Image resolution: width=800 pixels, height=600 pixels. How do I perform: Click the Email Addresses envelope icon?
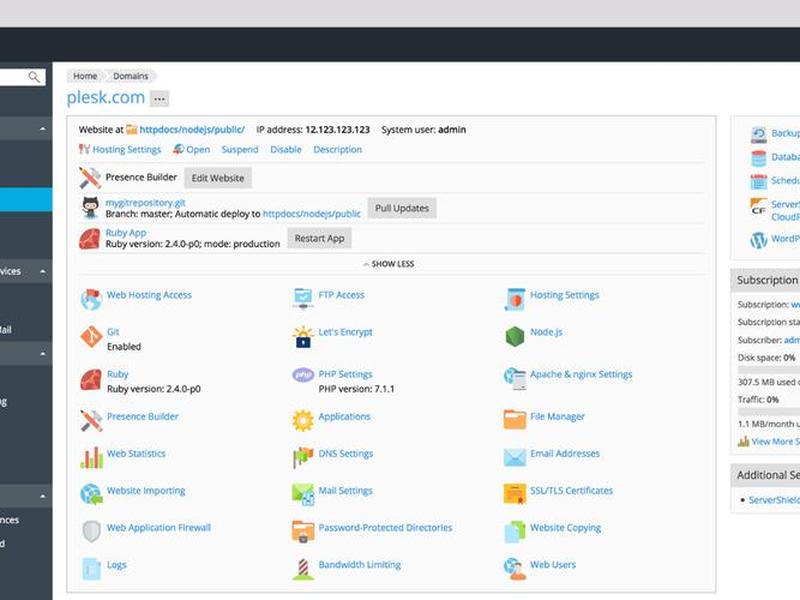pyautogui.click(x=515, y=457)
